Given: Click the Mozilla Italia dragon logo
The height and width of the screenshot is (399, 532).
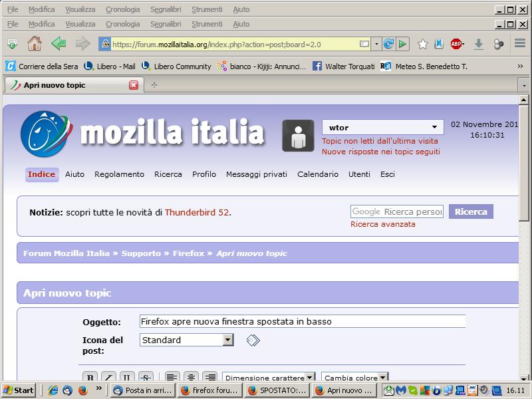Looking at the screenshot, I should click(47, 134).
